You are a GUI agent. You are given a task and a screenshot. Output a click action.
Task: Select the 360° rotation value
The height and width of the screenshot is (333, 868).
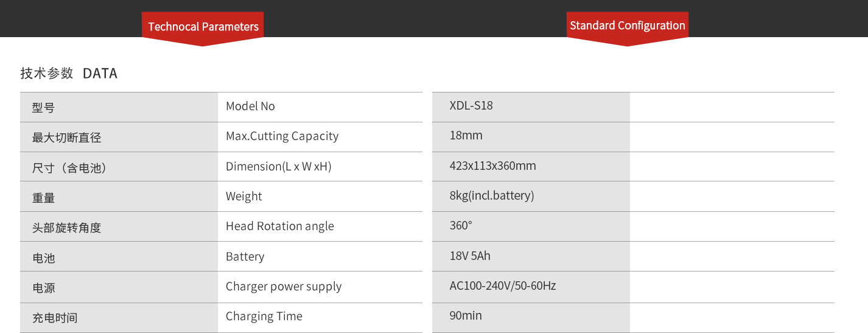[461, 226]
